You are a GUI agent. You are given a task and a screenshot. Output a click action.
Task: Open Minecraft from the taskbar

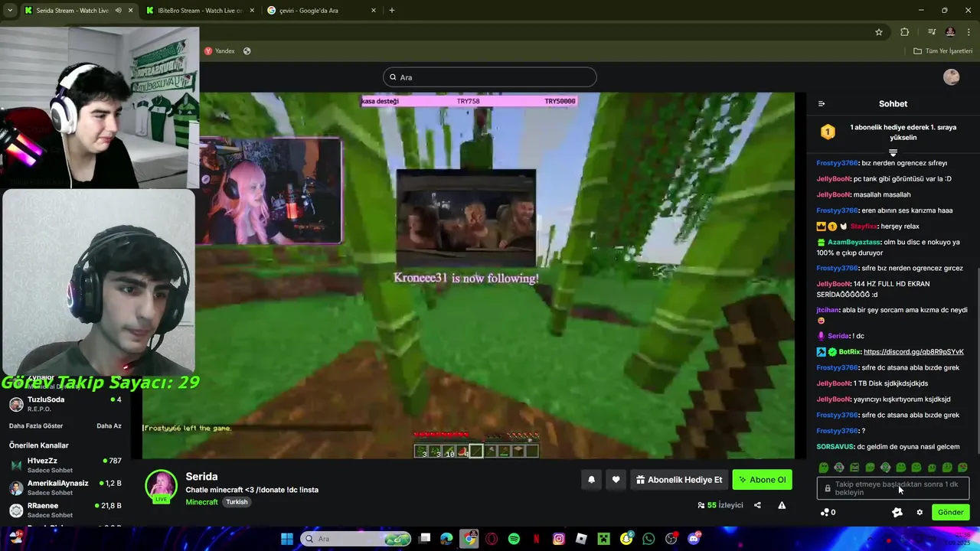pos(604,539)
